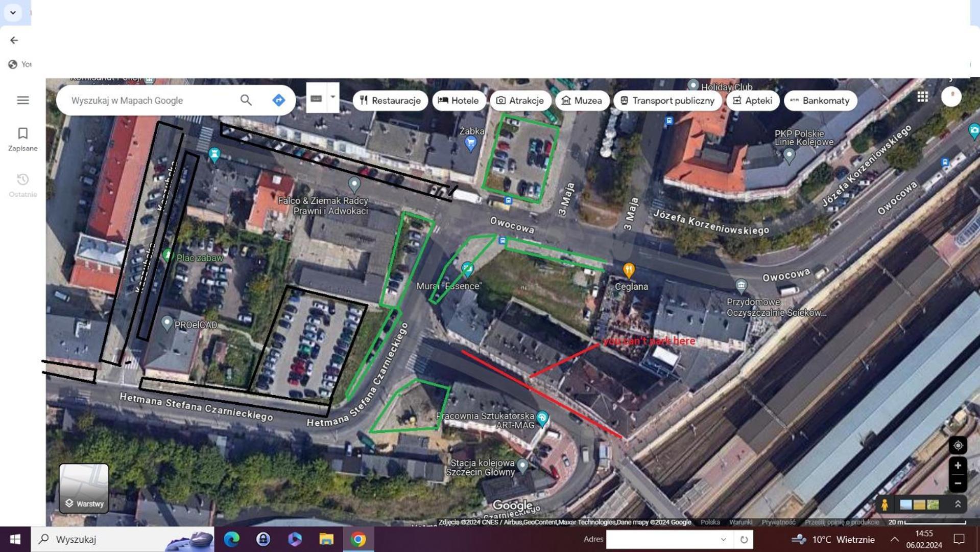Open the 10°C Wietrznie weather widget
The image size is (980, 552).
tap(833, 539)
